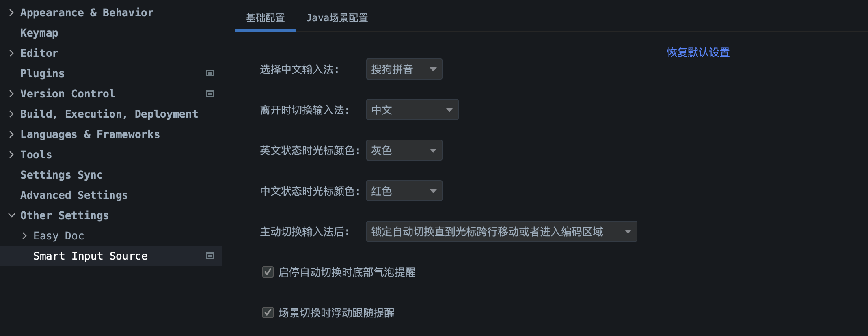Image resolution: width=868 pixels, height=336 pixels.
Task: Collapse Other Settings
Action: pyautogui.click(x=11, y=215)
